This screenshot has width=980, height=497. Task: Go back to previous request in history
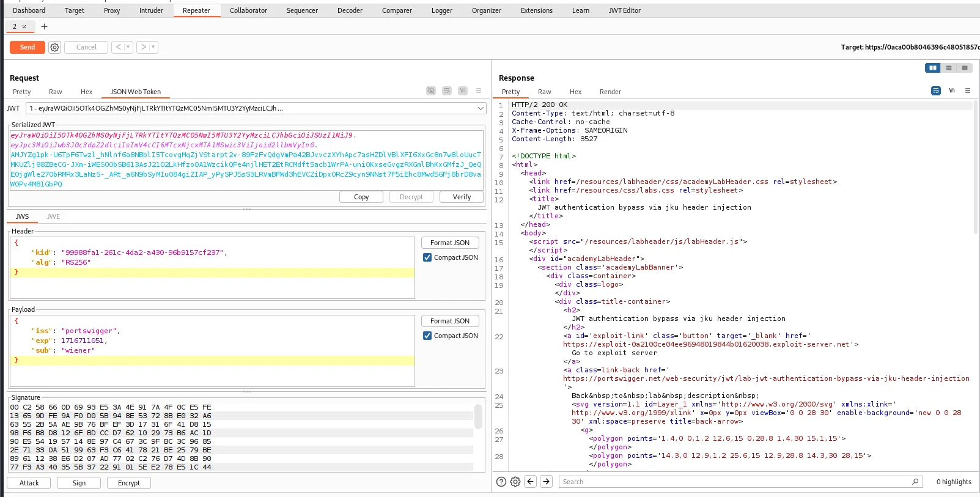[119, 47]
